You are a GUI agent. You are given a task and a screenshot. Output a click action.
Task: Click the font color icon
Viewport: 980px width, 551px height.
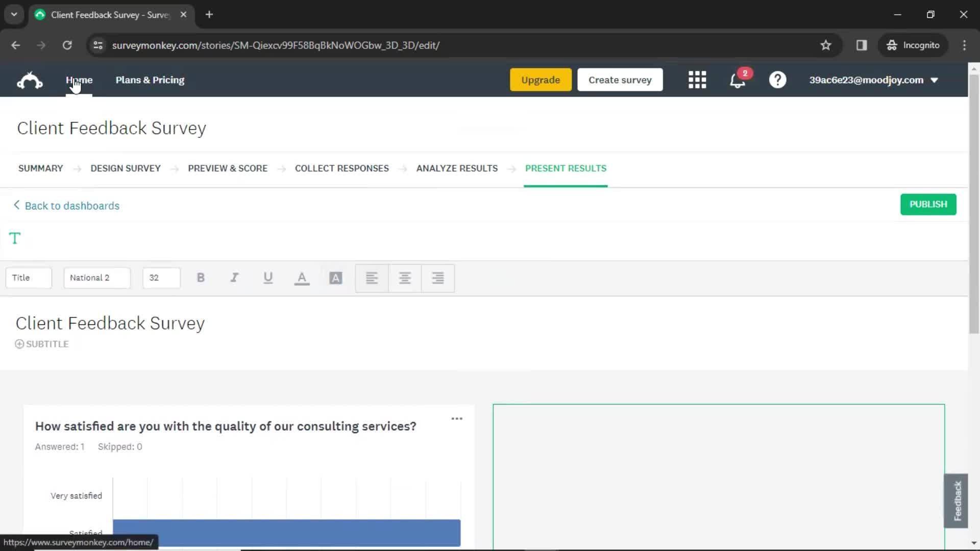tap(302, 277)
